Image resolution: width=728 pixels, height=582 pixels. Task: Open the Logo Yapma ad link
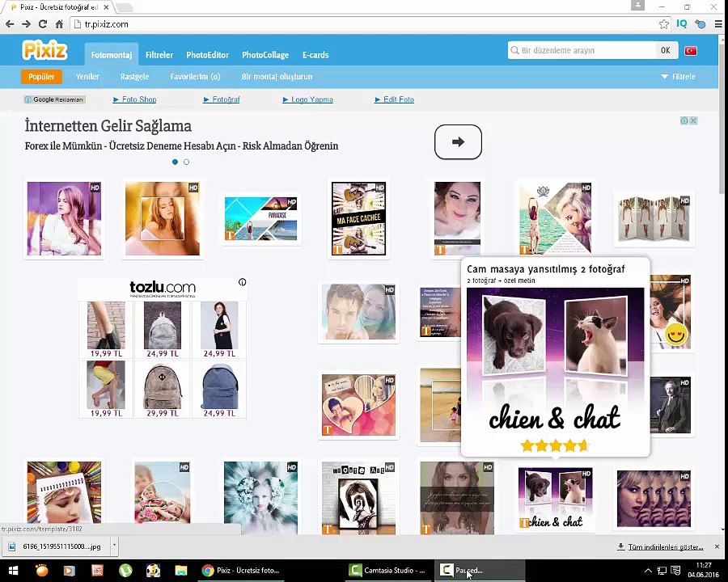coord(308,99)
